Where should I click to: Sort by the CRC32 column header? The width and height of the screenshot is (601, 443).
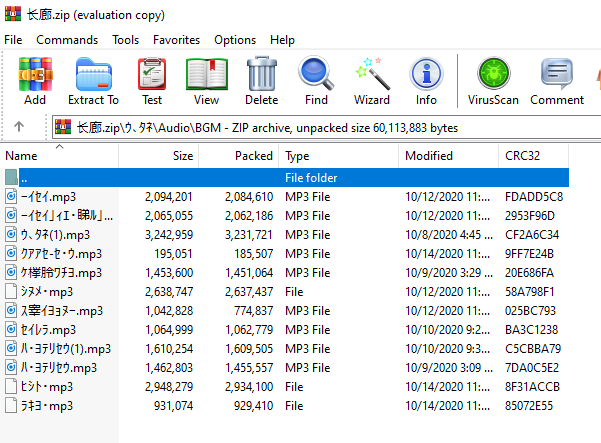coord(534,156)
